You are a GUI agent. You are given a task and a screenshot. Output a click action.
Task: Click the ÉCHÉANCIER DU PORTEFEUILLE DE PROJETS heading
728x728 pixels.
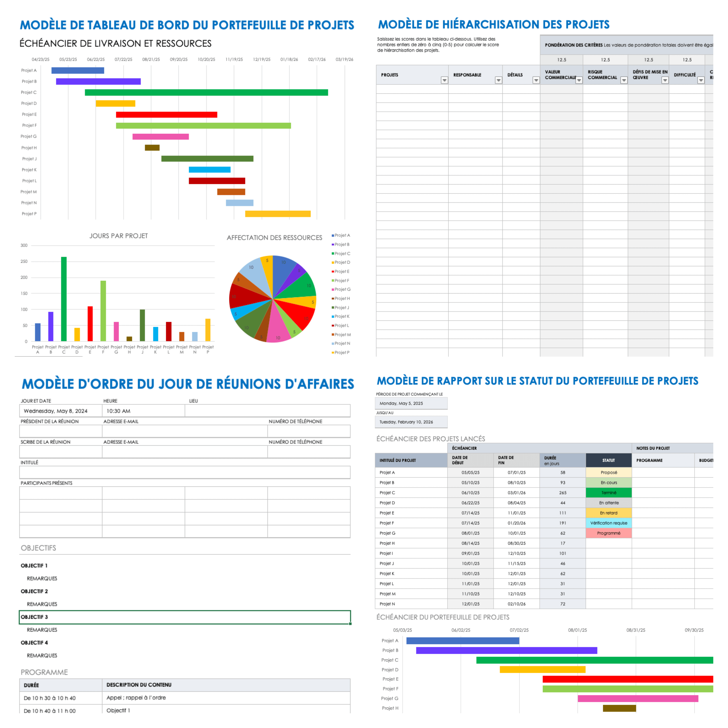(443, 617)
